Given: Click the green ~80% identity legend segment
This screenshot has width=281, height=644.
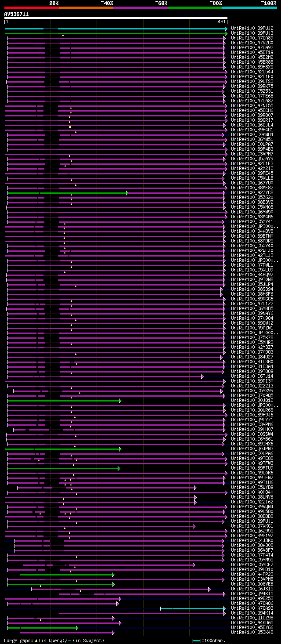Looking at the screenshot, I should point(195,8).
